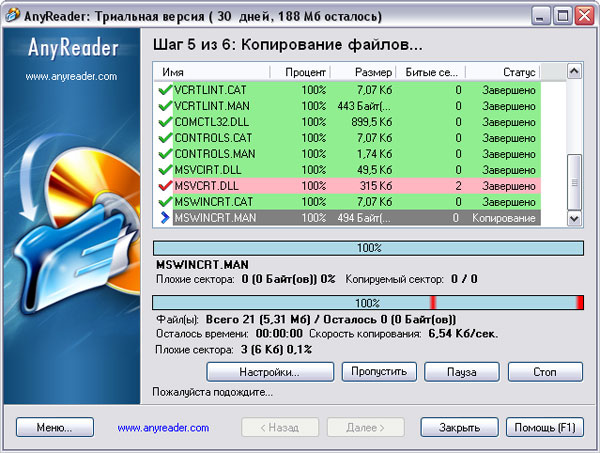Stop copying with the Стоп button
This screenshot has width=600, height=453.
point(544,371)
